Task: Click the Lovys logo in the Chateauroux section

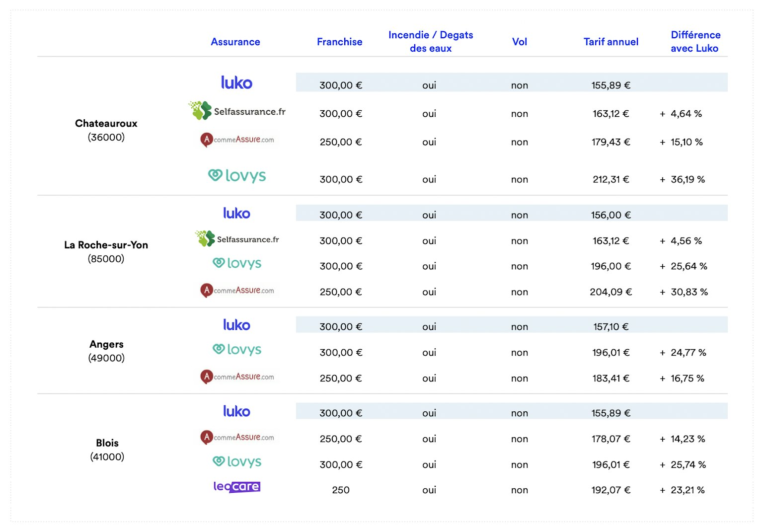Action: (237, 176)
